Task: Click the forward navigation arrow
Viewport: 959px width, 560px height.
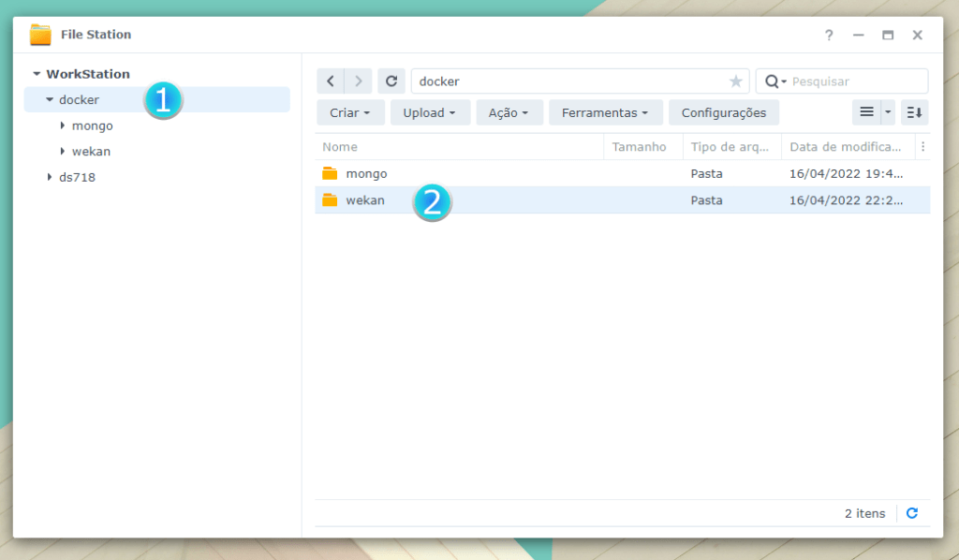Action: [359, 81]
